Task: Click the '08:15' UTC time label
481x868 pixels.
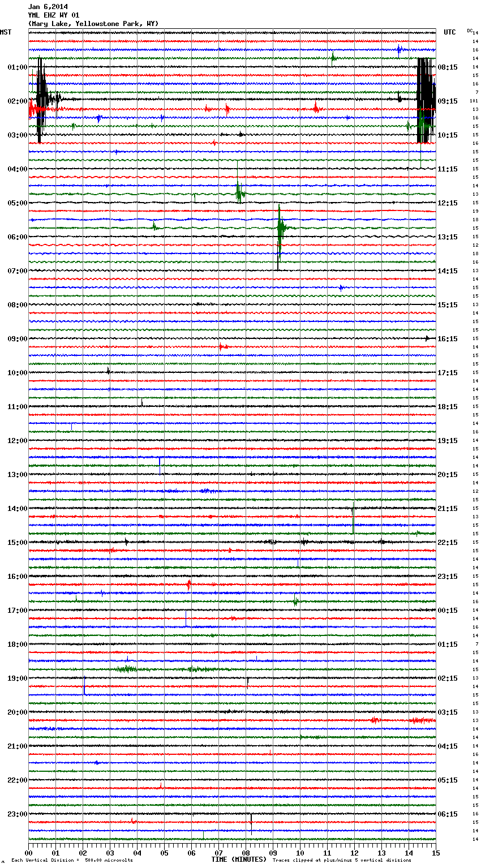Action: [x=448, y=67]
